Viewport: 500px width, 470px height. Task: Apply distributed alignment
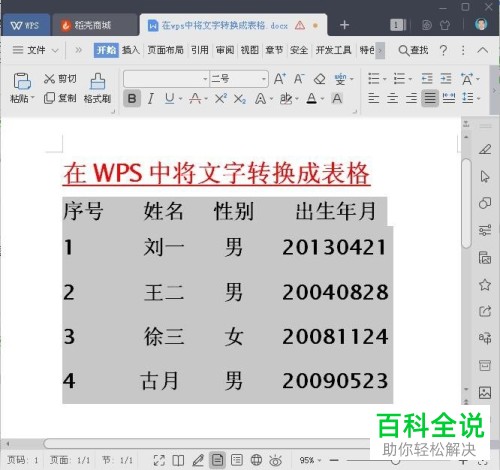tap(449, 98)
